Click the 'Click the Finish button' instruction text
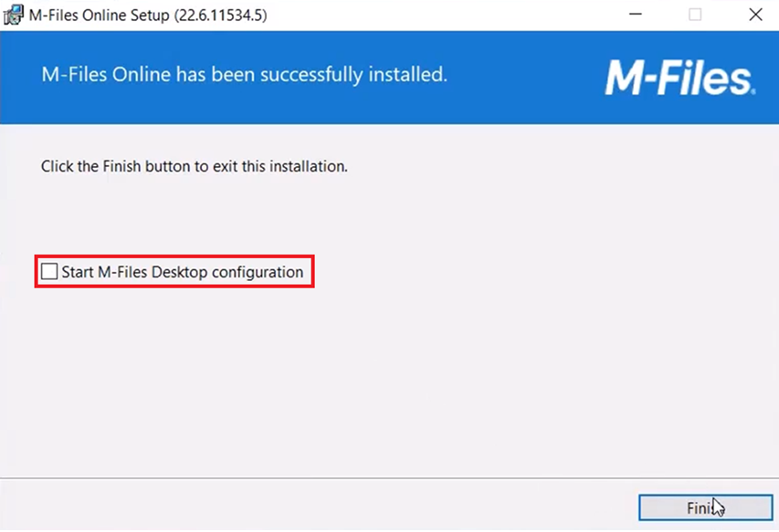Viewport: 779px width, 532px height. (194, 166)
